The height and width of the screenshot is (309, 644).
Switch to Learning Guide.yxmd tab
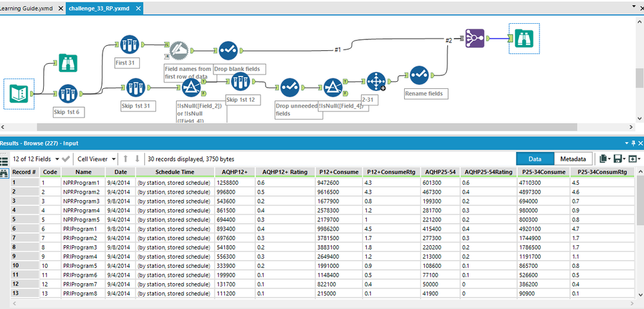tap(26, 8)
